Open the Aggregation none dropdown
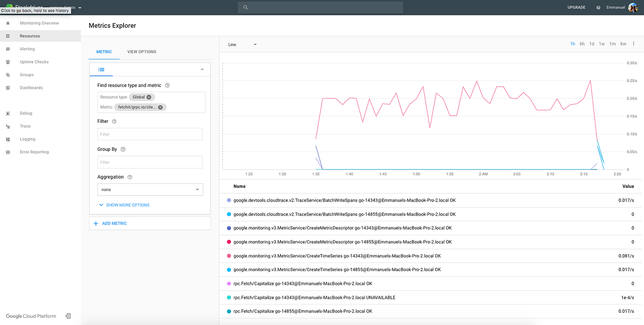Screen dimensions: 644x325 click(150, 189)
